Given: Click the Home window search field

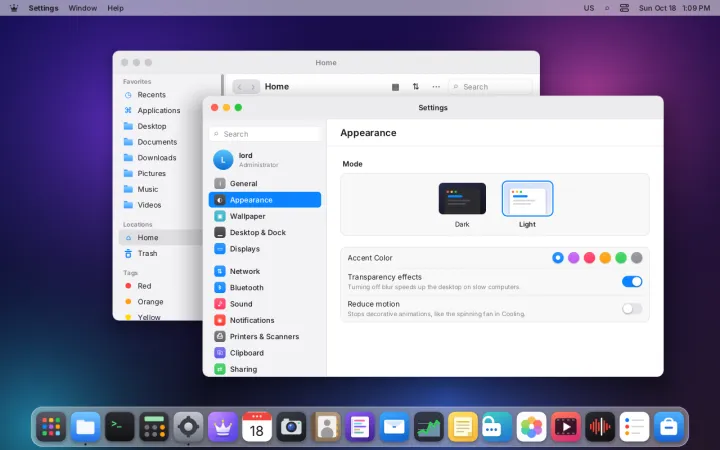Looking at the screenshot, I should [490, 87].
